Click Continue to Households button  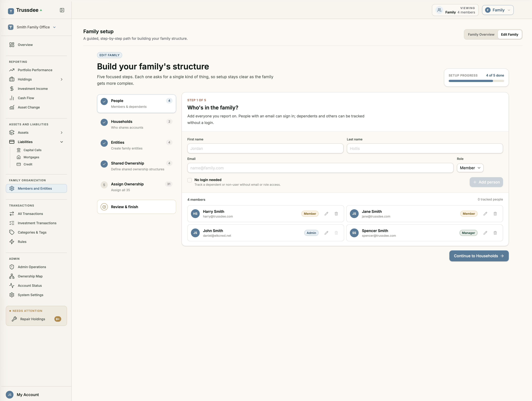pyautogui.click(x=479, y=256)
